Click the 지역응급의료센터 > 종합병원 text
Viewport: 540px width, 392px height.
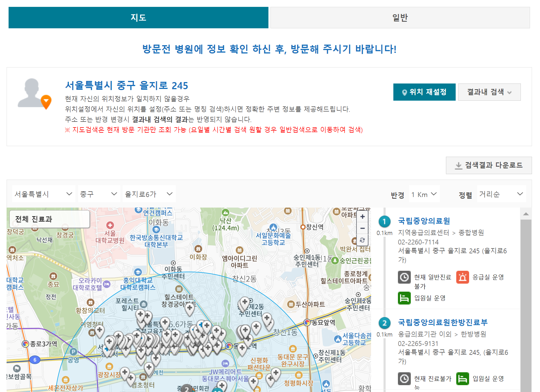[441, 233]
